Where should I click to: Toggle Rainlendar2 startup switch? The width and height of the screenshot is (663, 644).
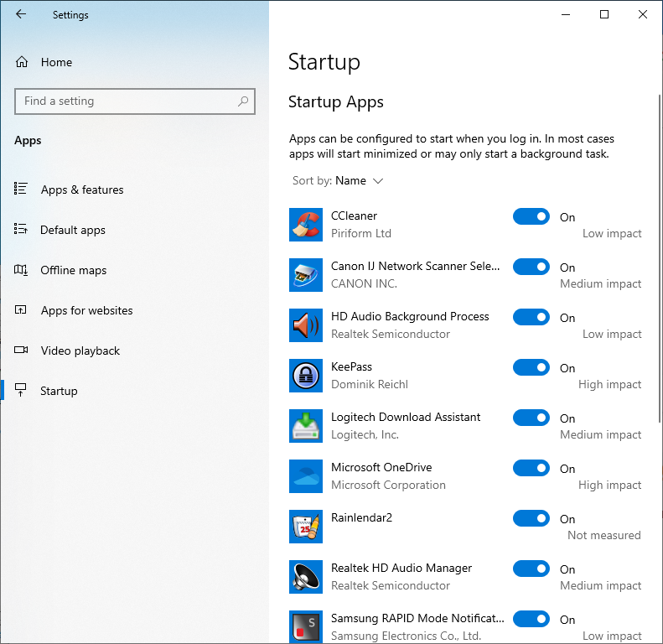point(531,519)
